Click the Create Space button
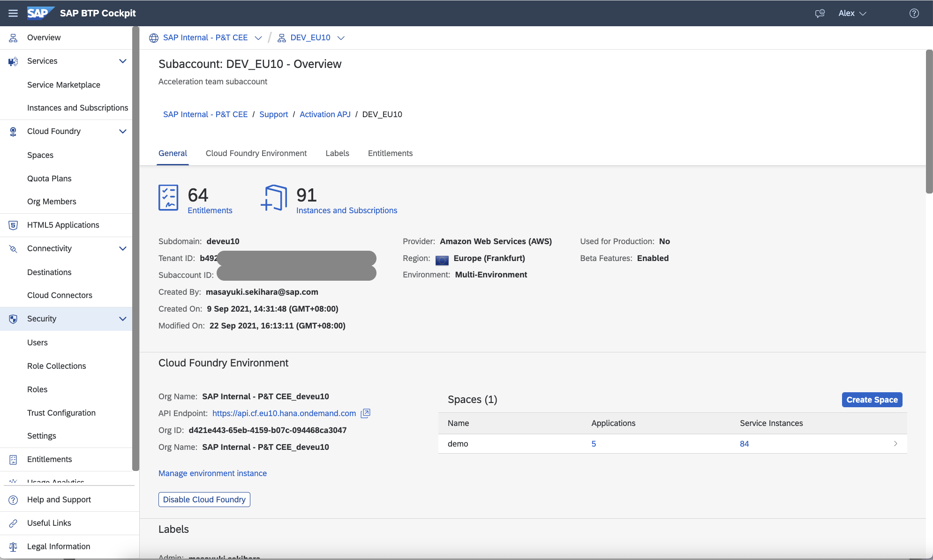This screenshot has height=560, width=933. pyautogui.click(x=872, y=400)
